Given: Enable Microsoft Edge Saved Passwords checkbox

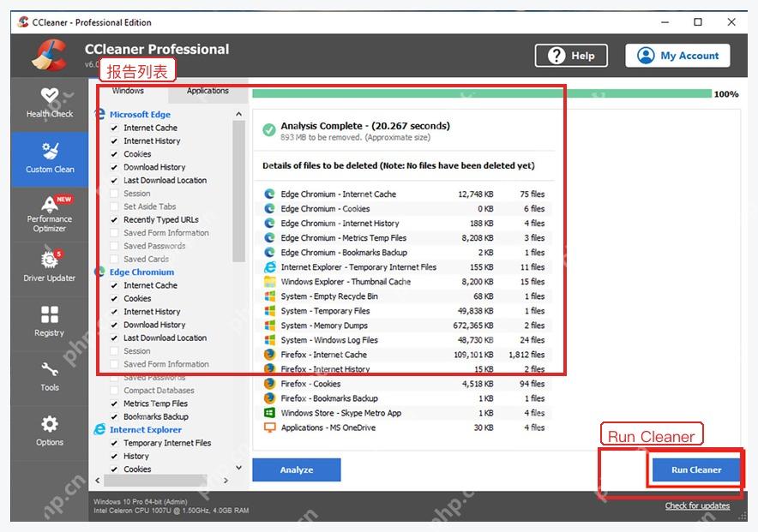Looking at the screenshot, I should click(114, 246).
